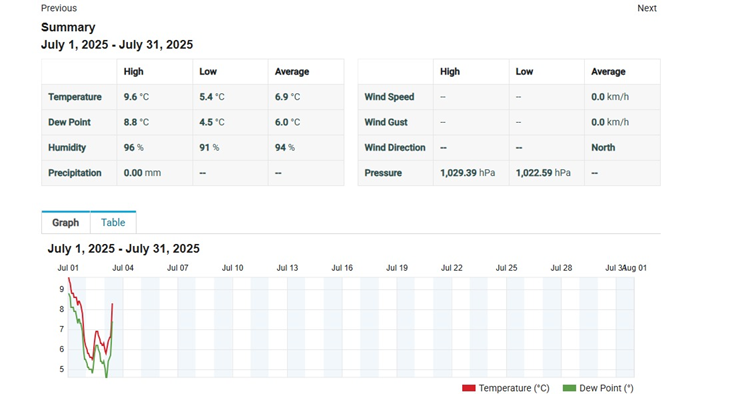This screenshot has height=394, width=740.
Task: Click the Jul 04 axis label
Action: tap(123, 268)
